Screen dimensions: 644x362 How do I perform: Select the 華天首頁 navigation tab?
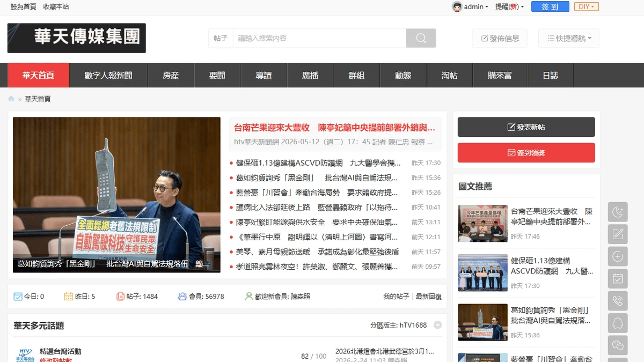coord(38,75)
